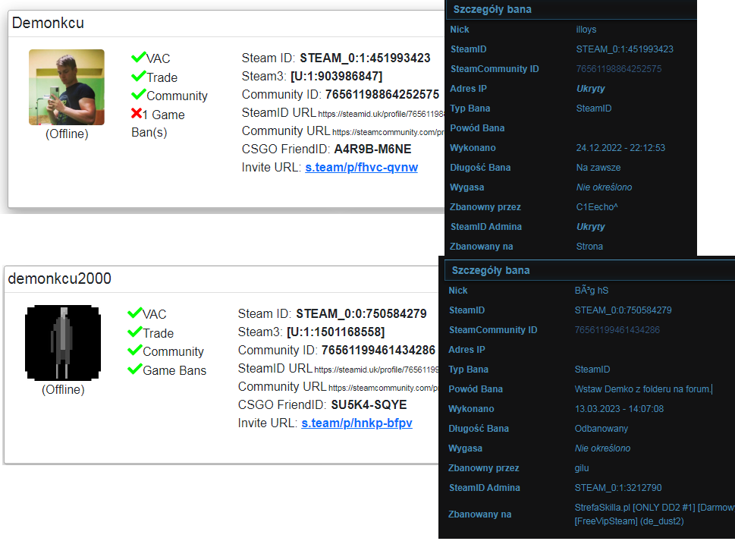735x560 pixels.
Task: Select CSGO FriendID A4R9B-M6NE
Action: (x=372, y=149)
